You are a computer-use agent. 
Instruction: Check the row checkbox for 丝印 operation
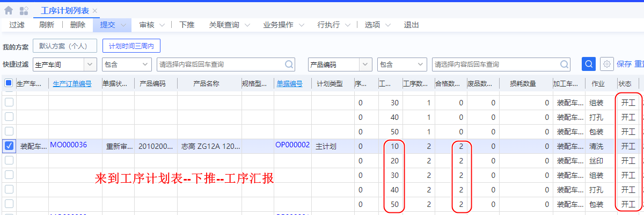9,160
